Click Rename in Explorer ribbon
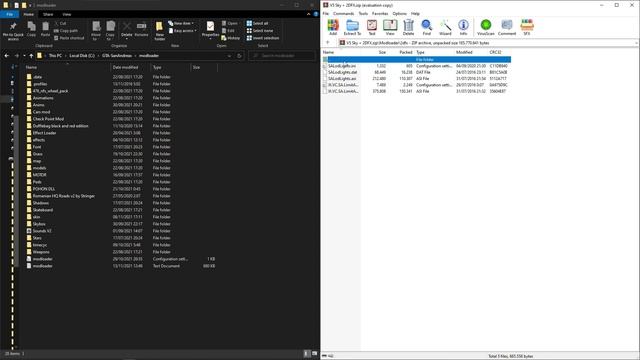Screen dimensions: 640x360 pyautogui.click(x=141, y=29)
